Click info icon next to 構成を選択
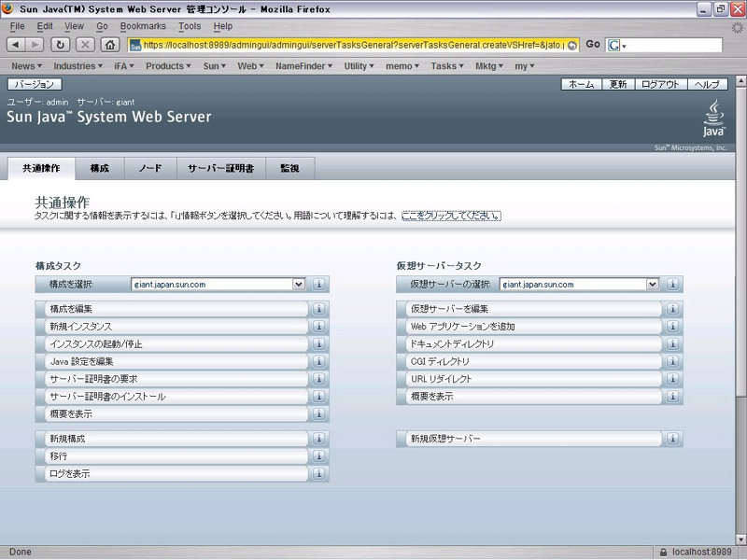Viewport: 747px width, 560px height. pos(318,285)
